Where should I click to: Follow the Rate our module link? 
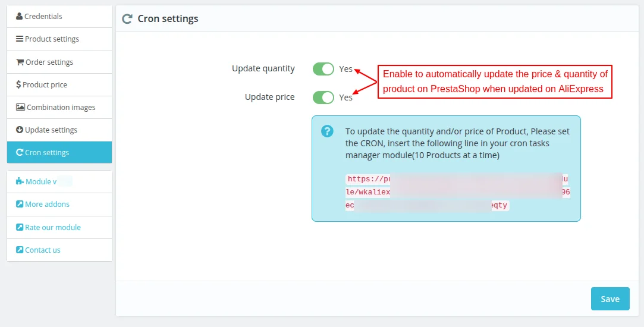pos(52,228)
